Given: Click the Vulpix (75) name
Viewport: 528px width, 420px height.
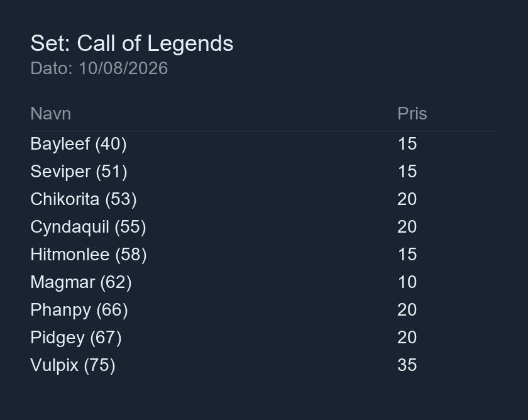Looking at the screenshot, I should click(73, 365).
